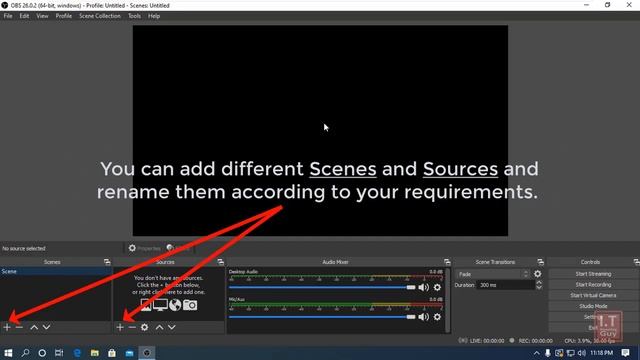Open Task View in taskbar
640x360 pixels.
[x=59, y=353]
